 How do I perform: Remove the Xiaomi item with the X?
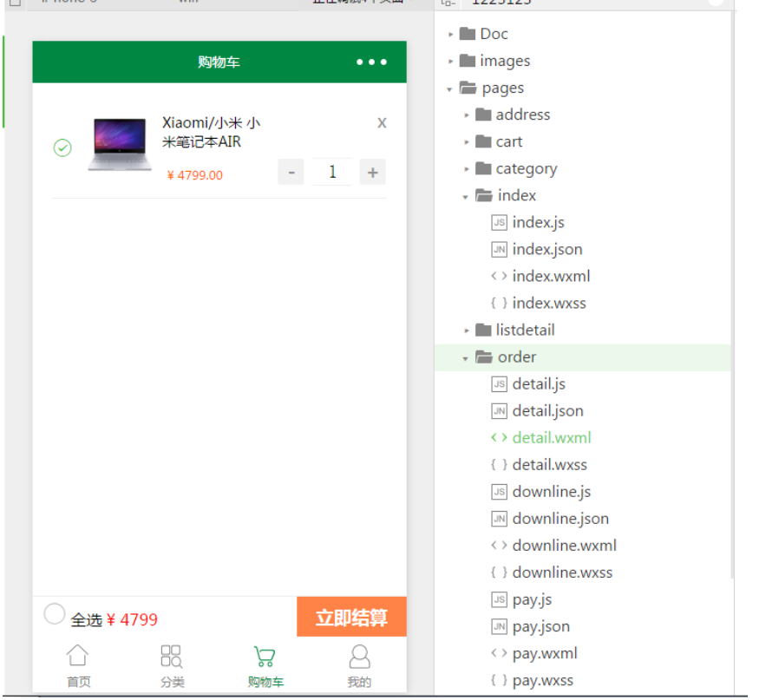pos(382,122)
